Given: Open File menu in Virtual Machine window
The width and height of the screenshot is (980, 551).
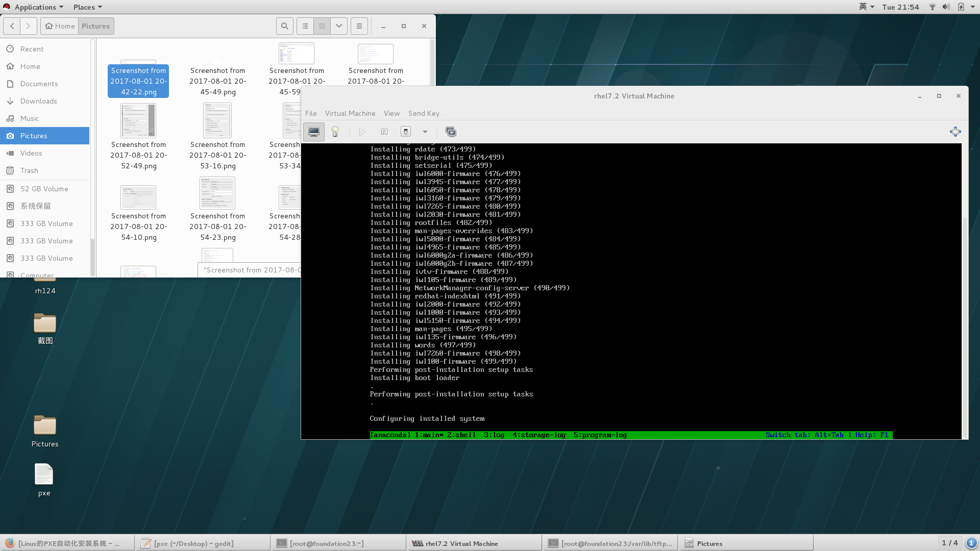Looking at the screenshot, I should pyautogui.click(x=311, y=113).
